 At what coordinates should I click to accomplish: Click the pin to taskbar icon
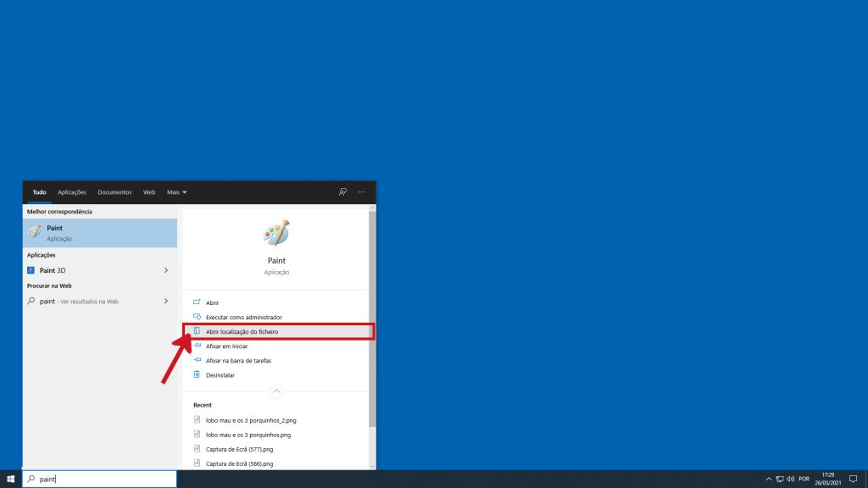[x=197, y=359]
